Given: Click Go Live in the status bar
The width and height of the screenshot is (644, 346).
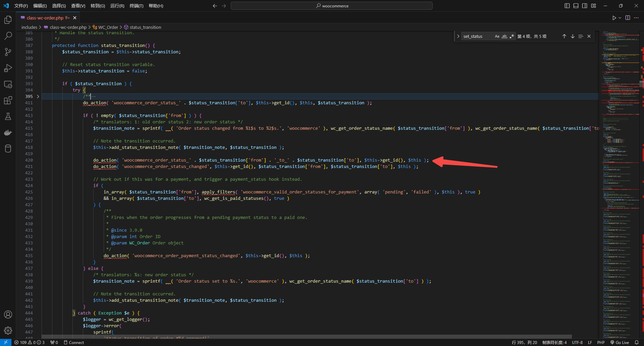Looking at the screenshot, I should coord(620,342).
